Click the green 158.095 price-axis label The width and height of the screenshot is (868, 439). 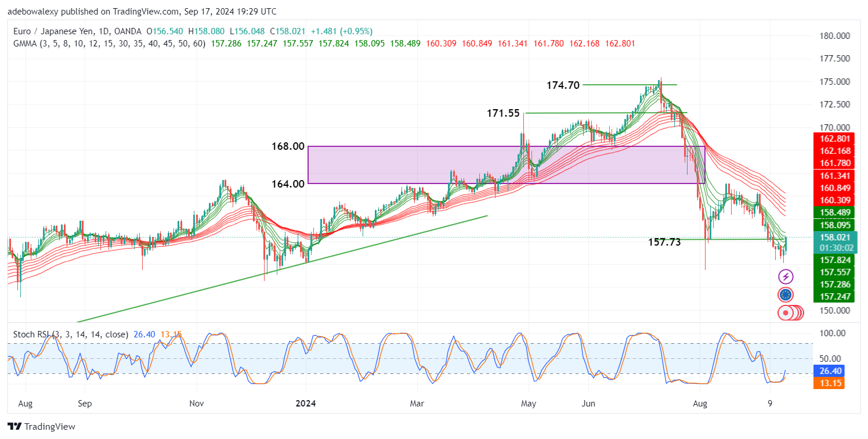pyautogui.click(x=834, y=225)
